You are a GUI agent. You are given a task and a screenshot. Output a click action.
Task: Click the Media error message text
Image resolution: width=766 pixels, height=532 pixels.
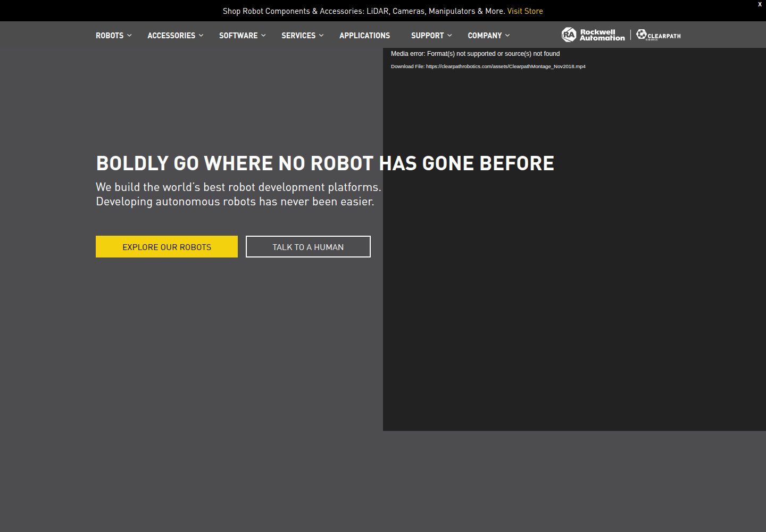[475, 54]
